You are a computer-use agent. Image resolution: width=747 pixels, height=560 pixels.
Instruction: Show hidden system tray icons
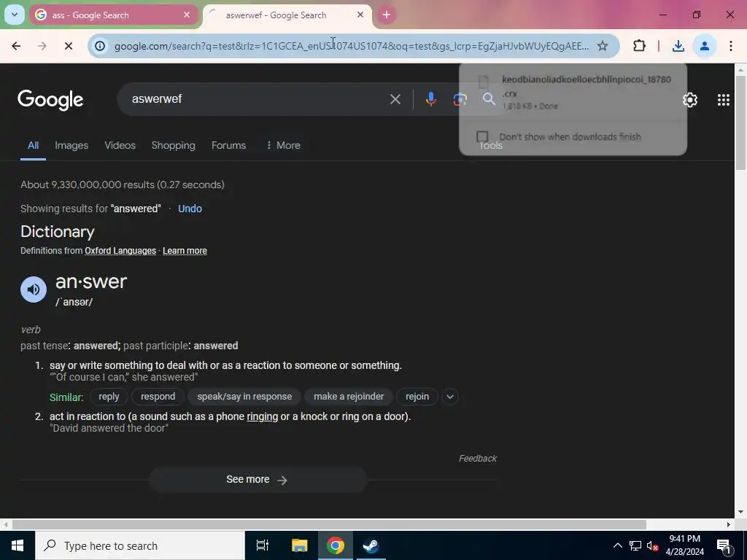click(617, 545)
